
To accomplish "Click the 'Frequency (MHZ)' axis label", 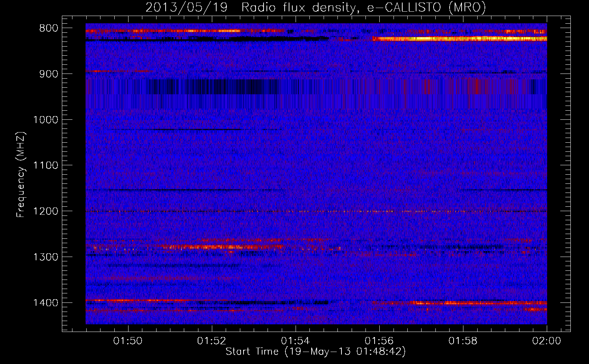I will (x=21, y=175).
